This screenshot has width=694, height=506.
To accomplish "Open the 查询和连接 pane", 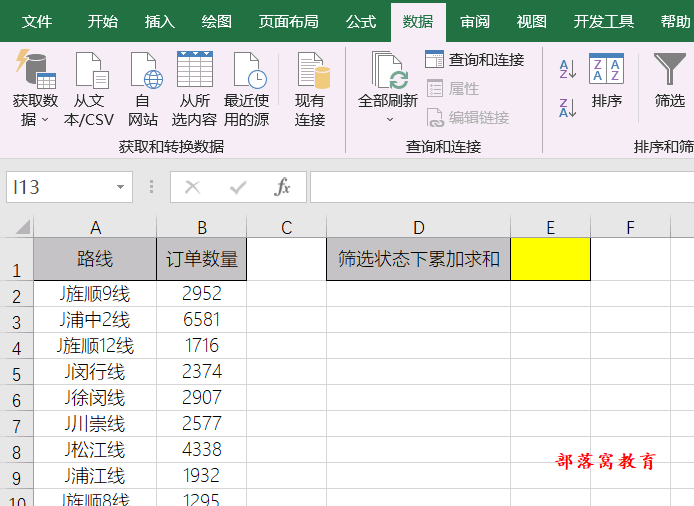I will click(474, 59).
